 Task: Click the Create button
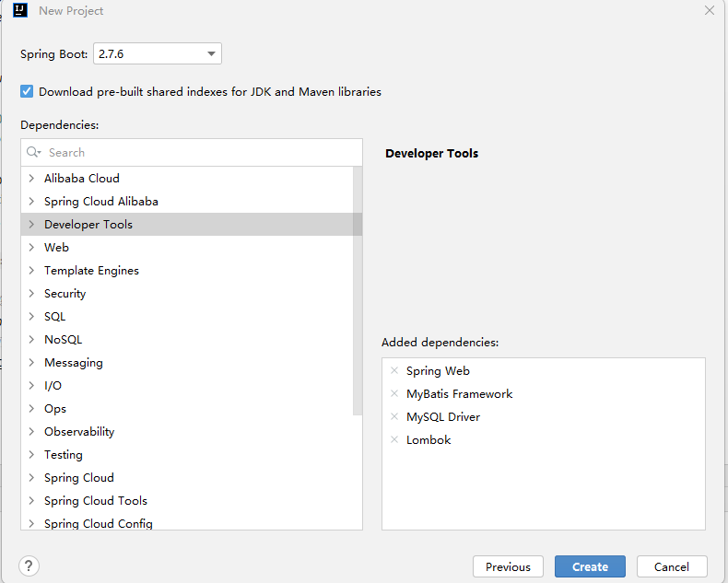tap(590, 566)
